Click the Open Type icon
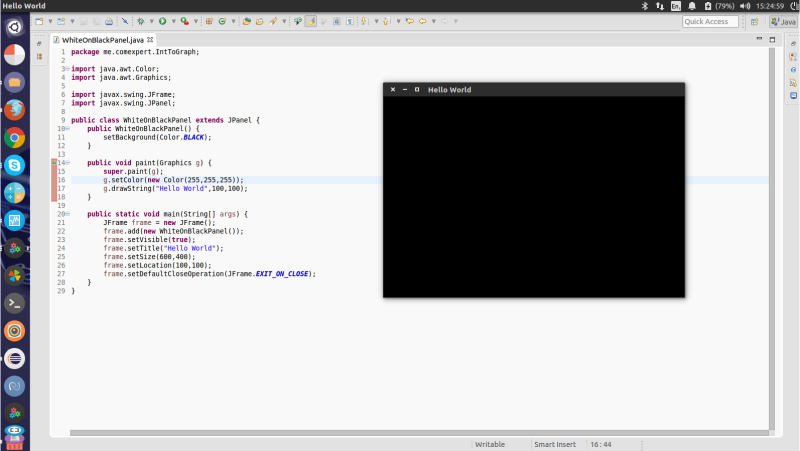 click(246, 21)
